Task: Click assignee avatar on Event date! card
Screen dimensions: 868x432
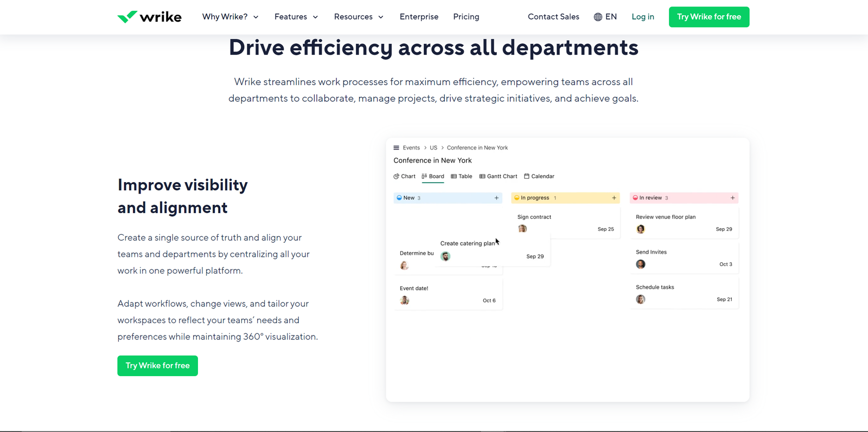Action: 405,300
